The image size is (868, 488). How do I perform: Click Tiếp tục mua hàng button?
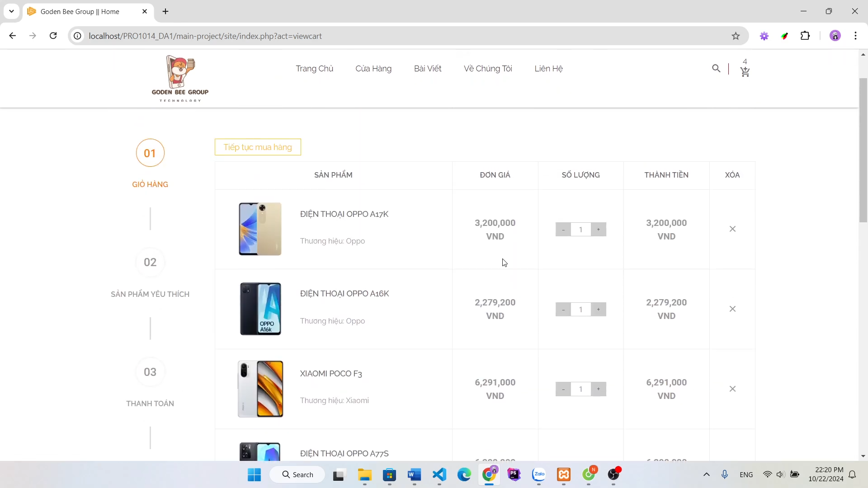tap(258, 147)
